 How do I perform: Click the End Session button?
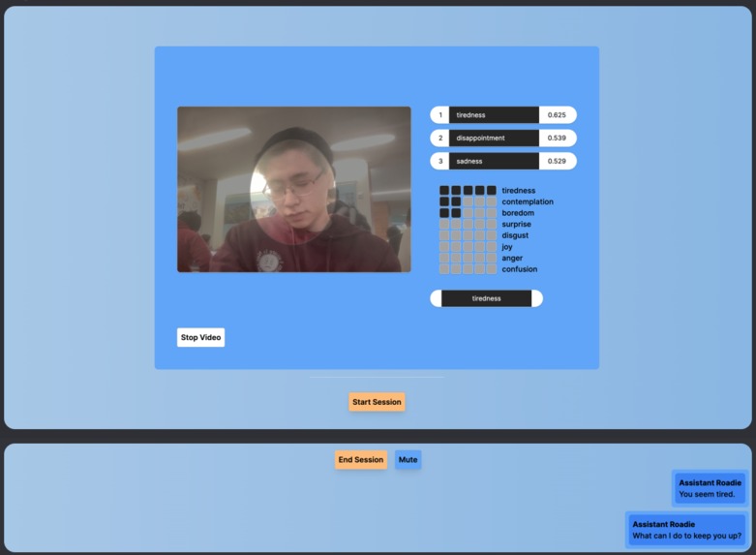click(361, 459)
